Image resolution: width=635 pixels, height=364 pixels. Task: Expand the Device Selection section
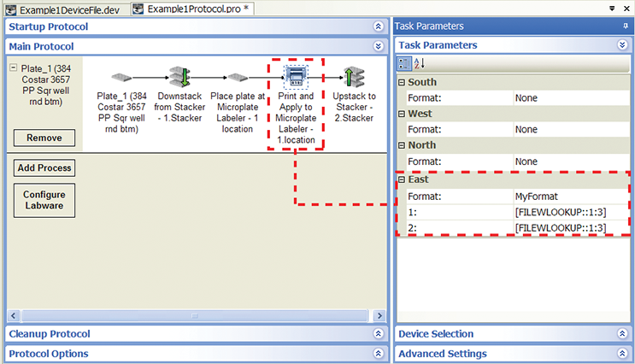pyautogui.click(x=625, y=334)
